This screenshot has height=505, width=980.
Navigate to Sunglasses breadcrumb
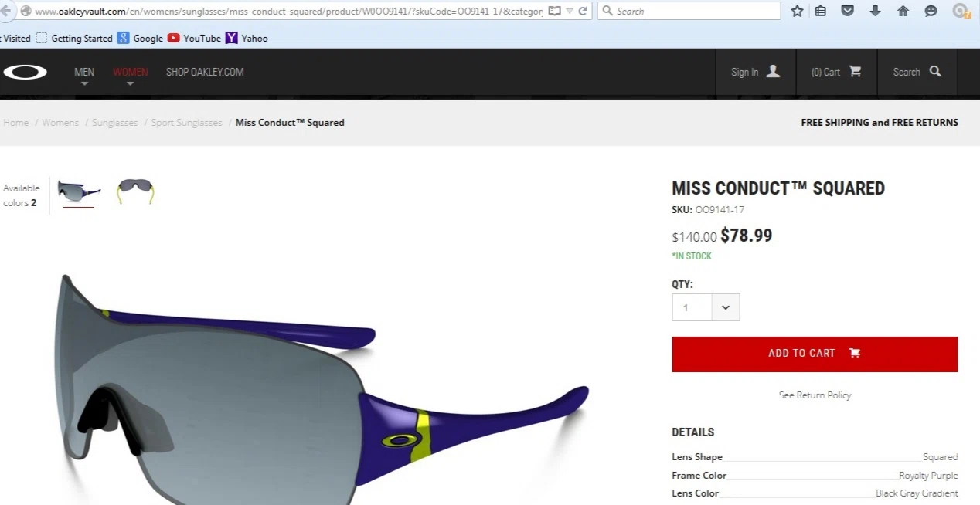point(114,122)
